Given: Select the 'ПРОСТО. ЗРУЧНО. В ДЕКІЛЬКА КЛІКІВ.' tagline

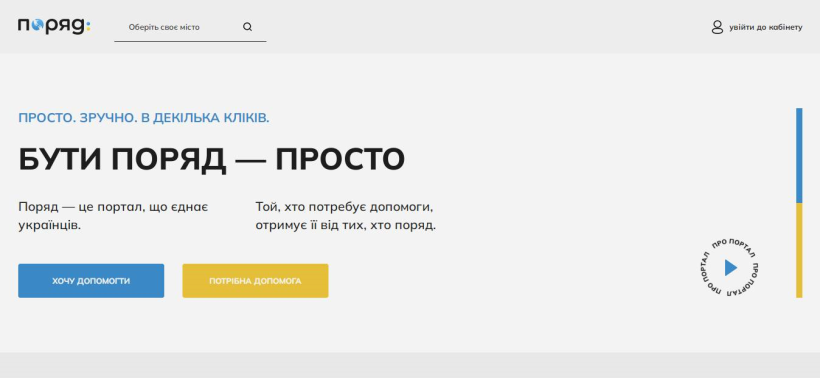Looking at the screenshot, I should tap(144, 118).
